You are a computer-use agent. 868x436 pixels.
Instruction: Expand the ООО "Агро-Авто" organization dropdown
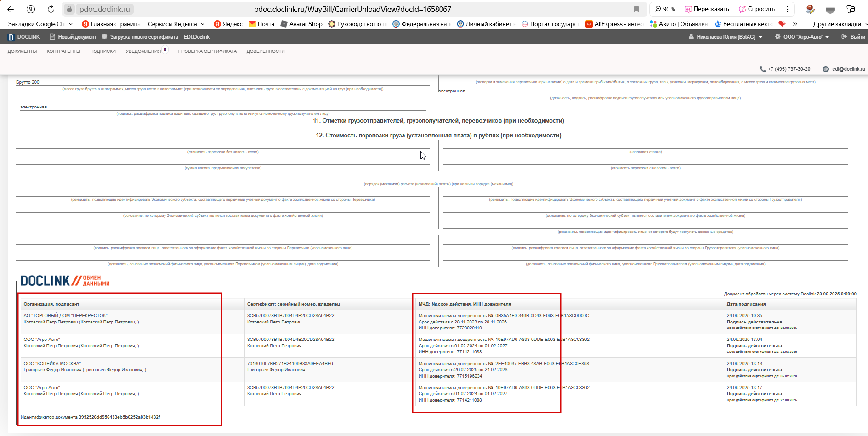pos(802,37)
